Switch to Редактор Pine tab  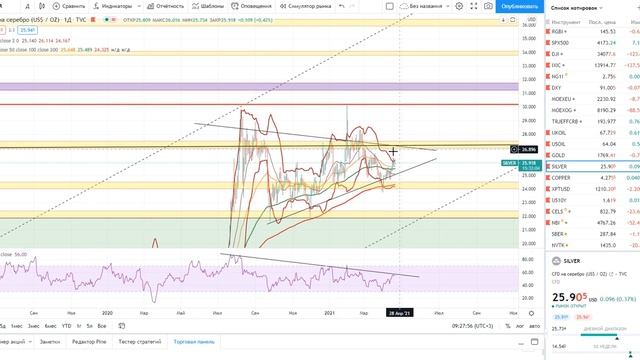pyautogui.click(x=89, y=342)
